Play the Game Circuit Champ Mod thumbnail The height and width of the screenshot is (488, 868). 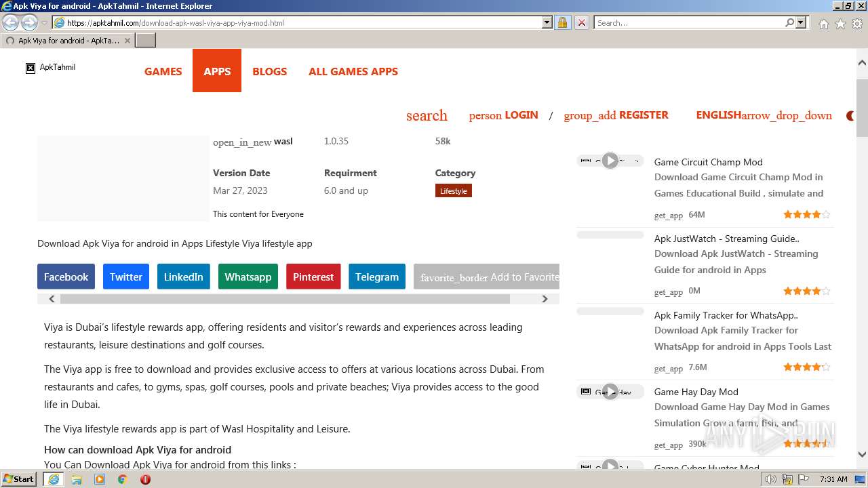(x=610, y=161)
